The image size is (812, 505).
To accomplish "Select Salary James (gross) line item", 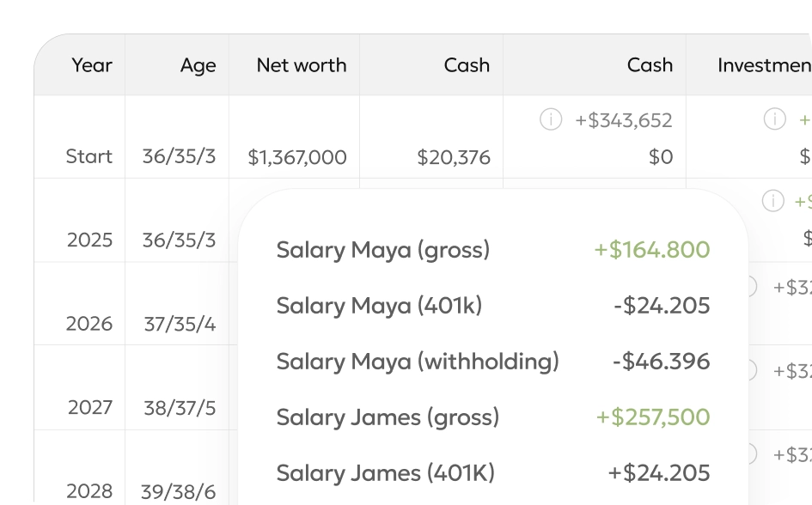I will (388, 417).
